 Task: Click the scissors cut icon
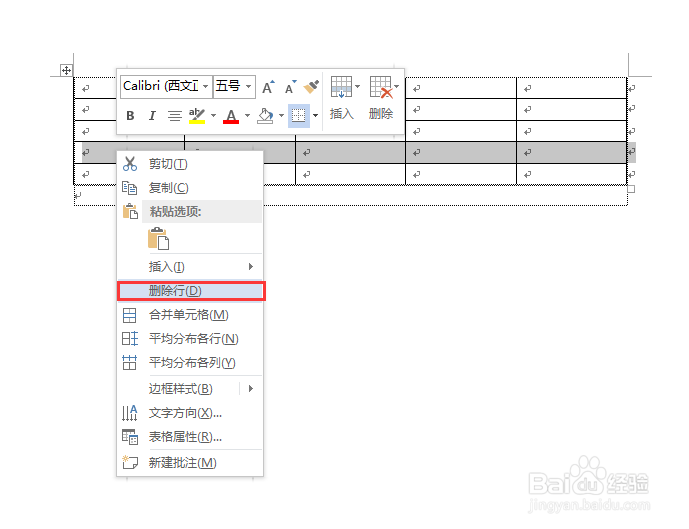(x=130, y=164)
